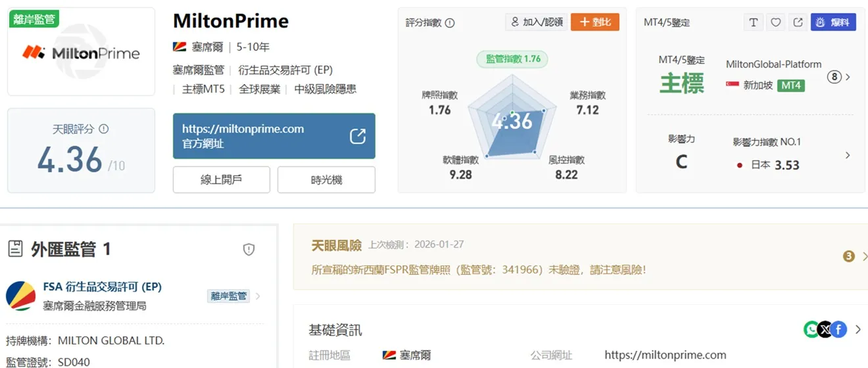Click the shield icon in 外匯監管 header
Screen dimensions: 868x368
[249, 249]
